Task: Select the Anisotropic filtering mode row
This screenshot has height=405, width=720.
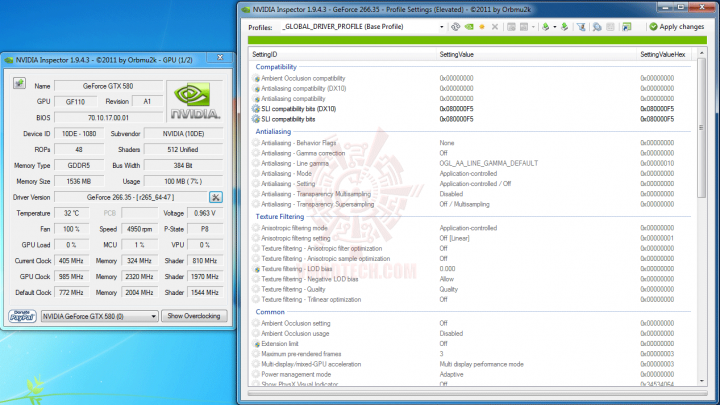Action: pos(470,228)
